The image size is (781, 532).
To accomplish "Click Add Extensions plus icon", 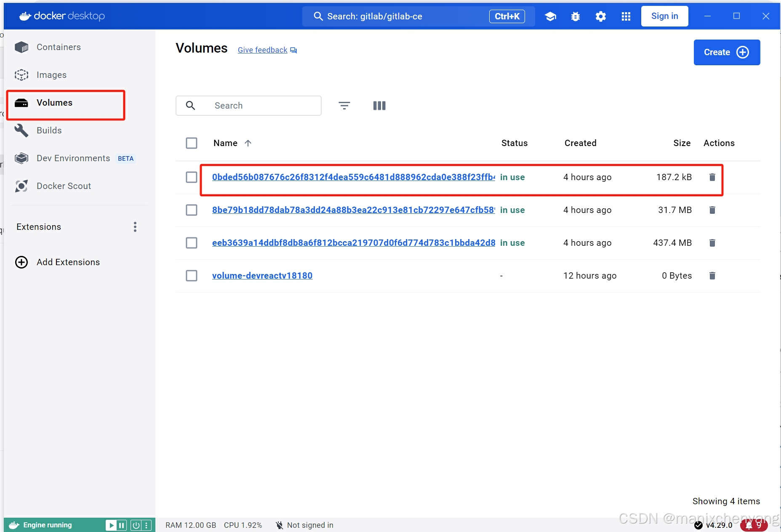I will [x=21, y=262].
